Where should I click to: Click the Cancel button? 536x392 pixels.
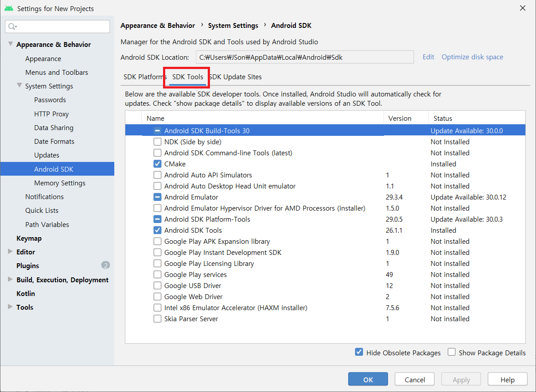click(x=415, y=380)
